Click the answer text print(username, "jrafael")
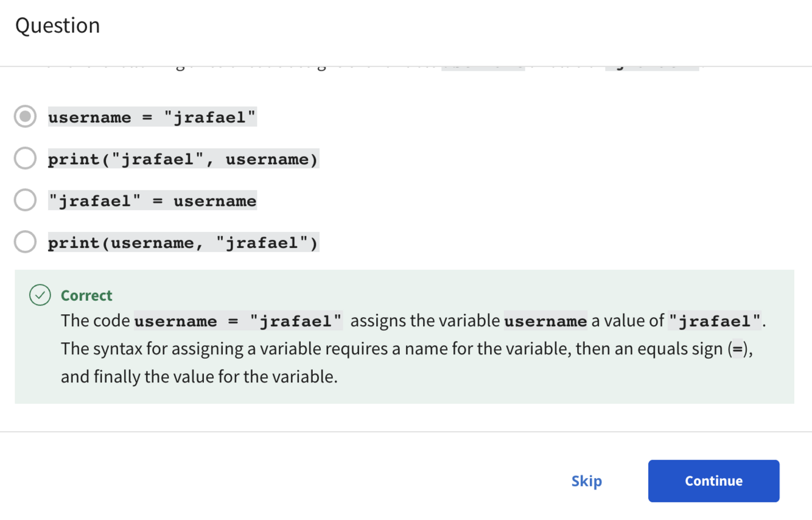The height and width of the screenshot is (520, 812). click(x=183, y=242)
